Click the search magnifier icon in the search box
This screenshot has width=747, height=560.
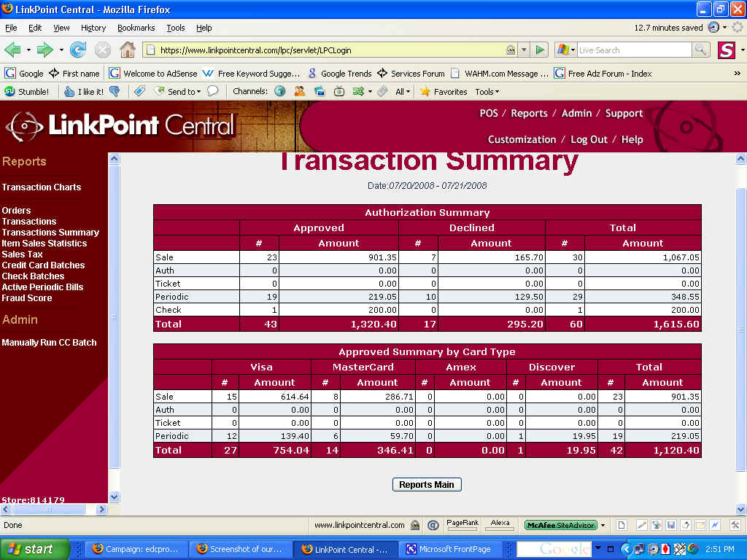(700, 50)
